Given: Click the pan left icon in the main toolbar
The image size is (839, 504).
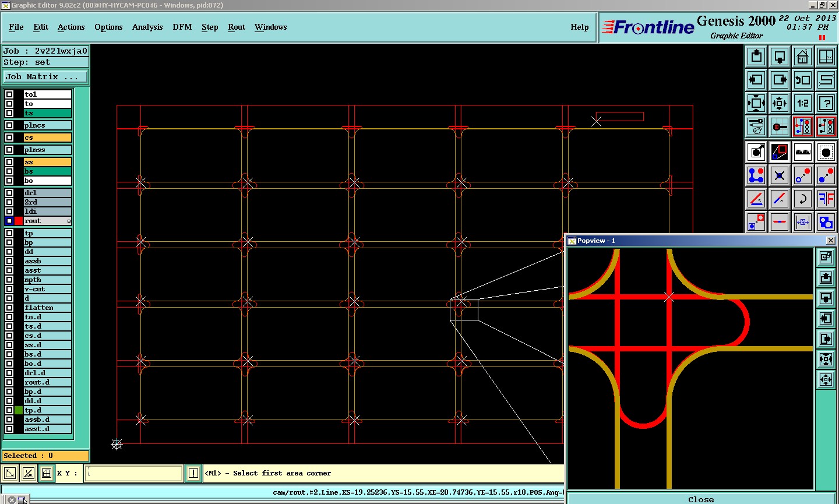Looking at the screenshot, I should (x=756, y=80).
